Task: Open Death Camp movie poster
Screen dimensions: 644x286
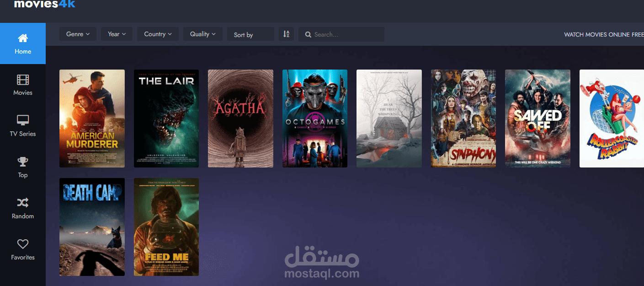Action: click(92, 227)
